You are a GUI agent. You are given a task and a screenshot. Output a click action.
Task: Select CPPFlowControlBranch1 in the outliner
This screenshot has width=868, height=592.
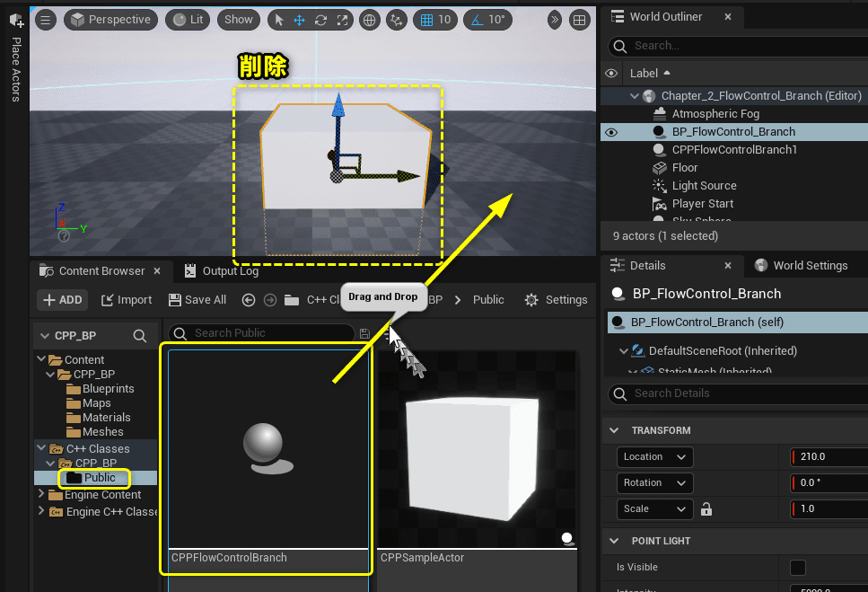(734, 150)
